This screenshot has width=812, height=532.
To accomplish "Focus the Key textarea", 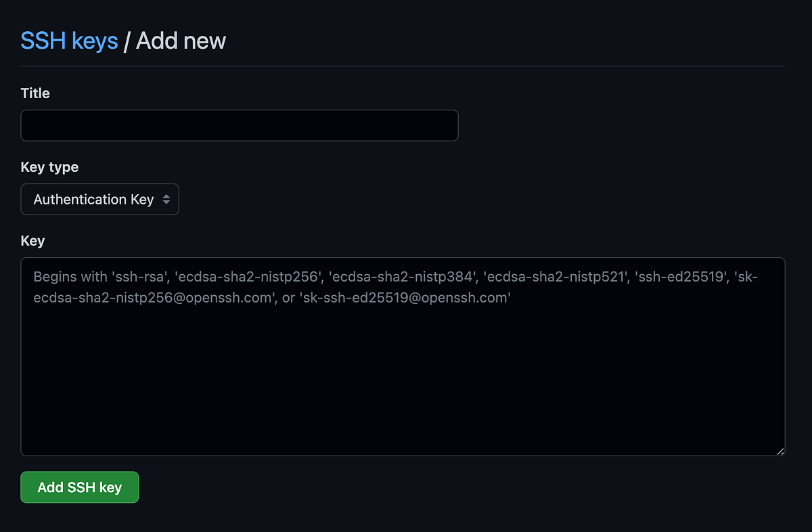I will (x=403, y=355).
